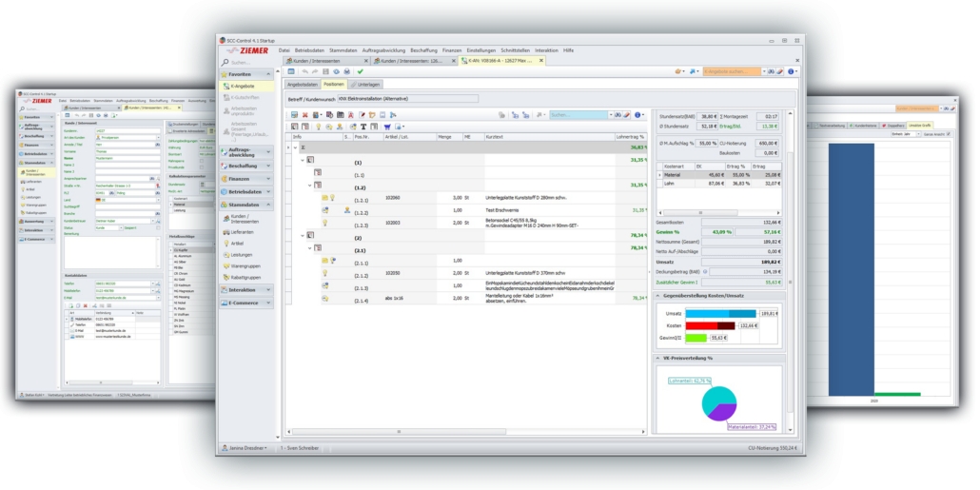980x490 pixels.
Task: Click the green Gewinn I/II bar
Action: pos(696,338)
